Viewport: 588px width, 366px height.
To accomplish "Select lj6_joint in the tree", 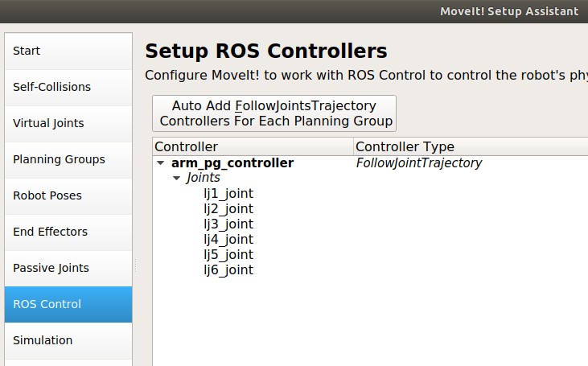I will click(x=228, y=269).
